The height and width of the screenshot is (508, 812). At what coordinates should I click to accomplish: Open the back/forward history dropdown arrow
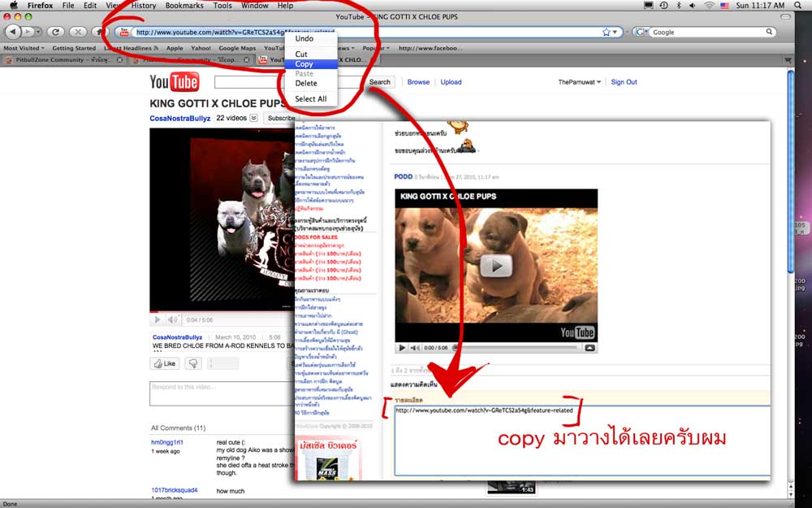pos(38,33)
